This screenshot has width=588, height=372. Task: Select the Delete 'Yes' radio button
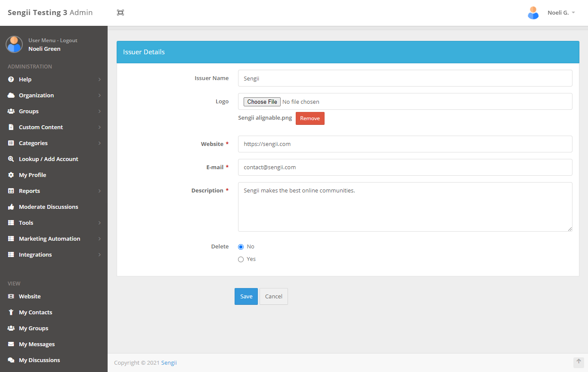click(241, 259)
